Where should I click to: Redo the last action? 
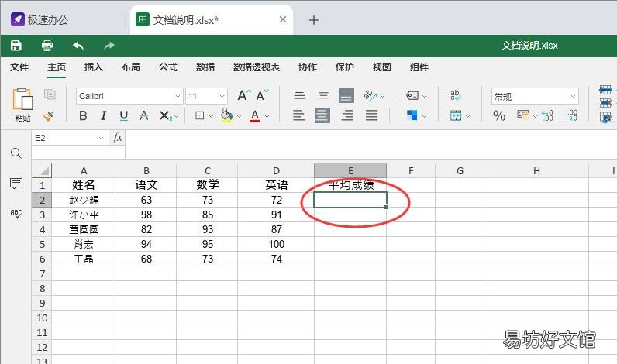coord(109,46)
